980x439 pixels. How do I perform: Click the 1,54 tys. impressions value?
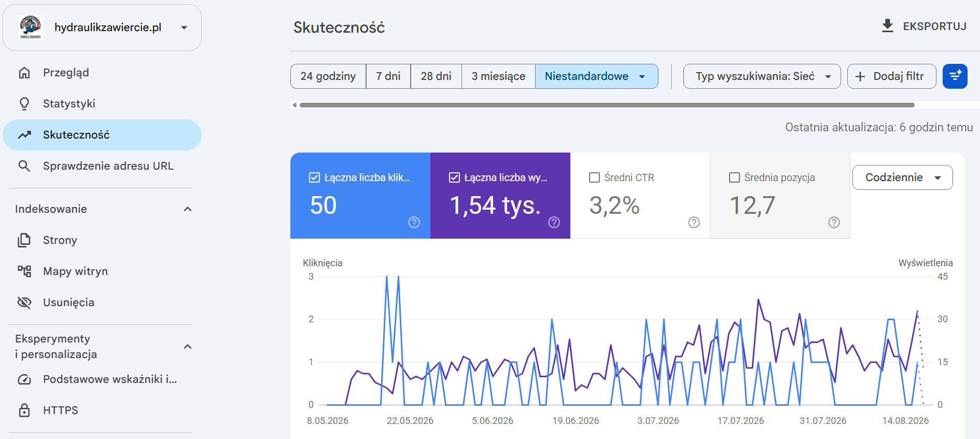495,205
